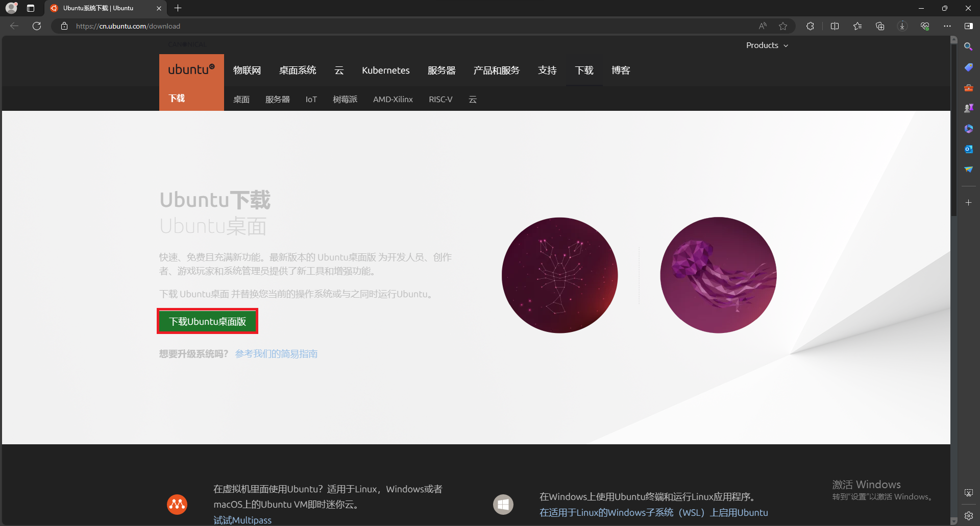Open the settings and more menu
The width and height of the screenshot is (980, 526).
click(x=947, y=26)
